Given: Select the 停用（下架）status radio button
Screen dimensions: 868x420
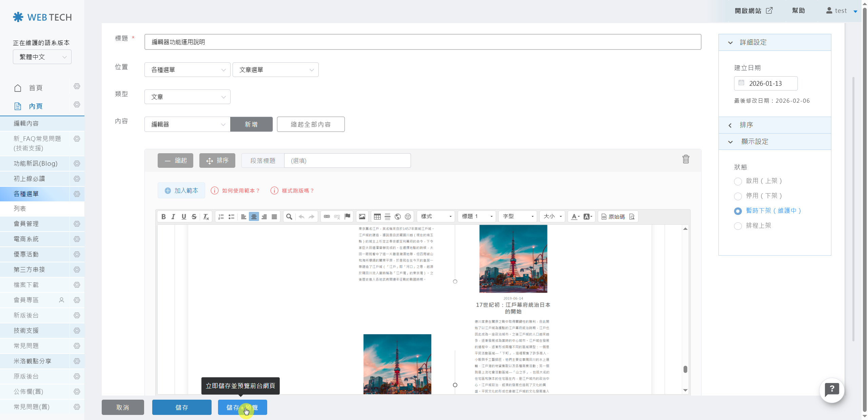Looking at the screenshot, I should click(x=738, y=196).
